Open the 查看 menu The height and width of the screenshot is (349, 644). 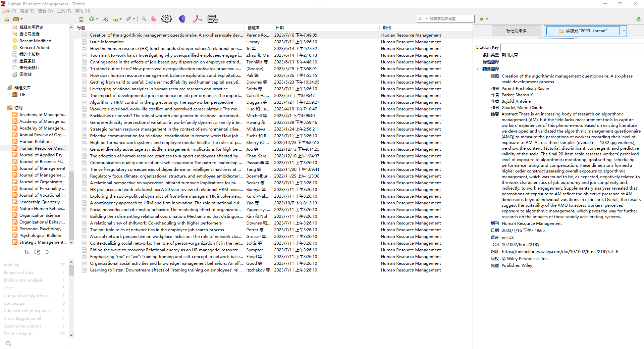coord(45,11)
